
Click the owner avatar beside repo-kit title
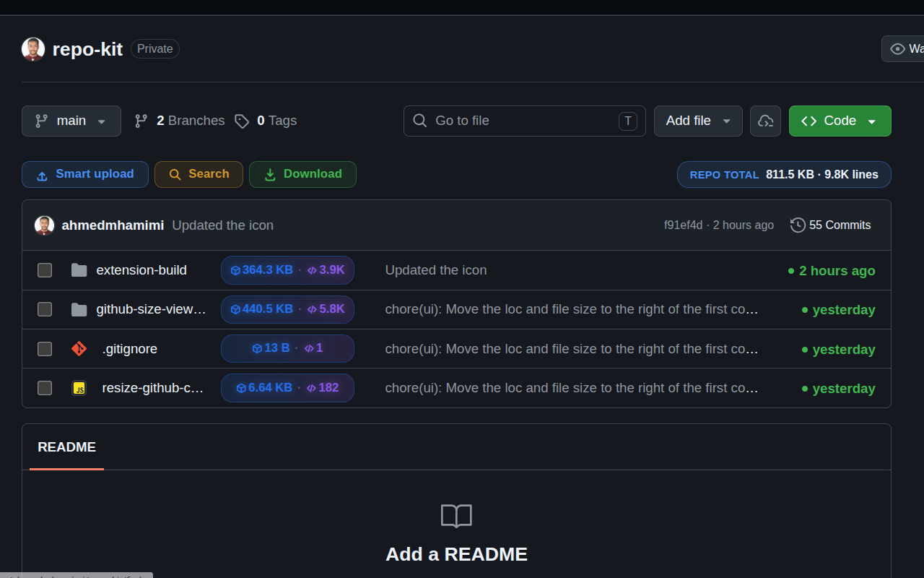coord(33,49)
